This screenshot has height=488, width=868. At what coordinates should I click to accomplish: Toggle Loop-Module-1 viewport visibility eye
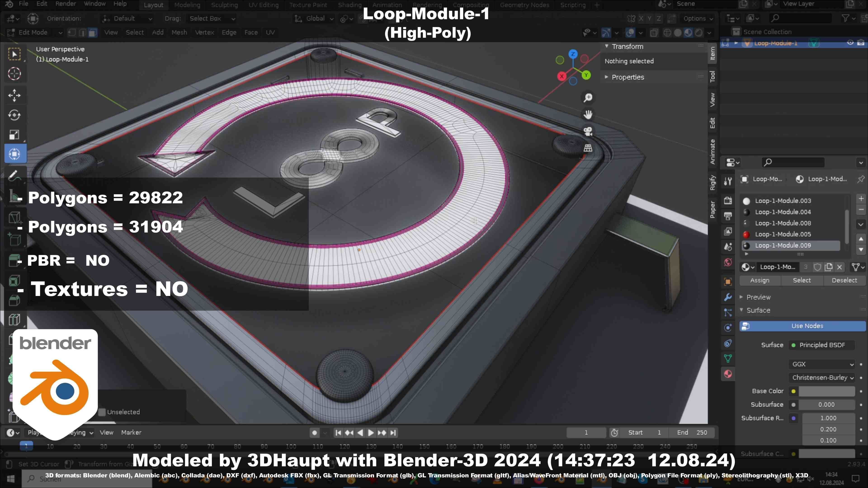850,43
